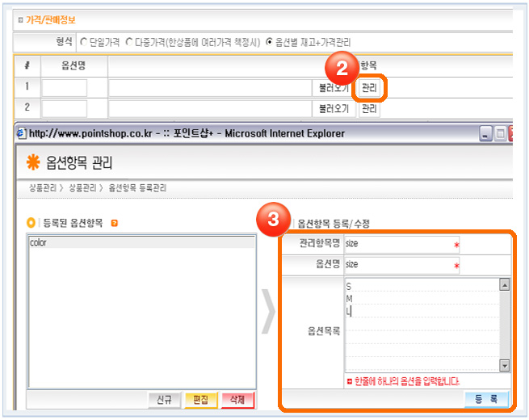529x420 pixels.
Task: Click 관리 button in option row 1
Action: click(x=369, y=87)
